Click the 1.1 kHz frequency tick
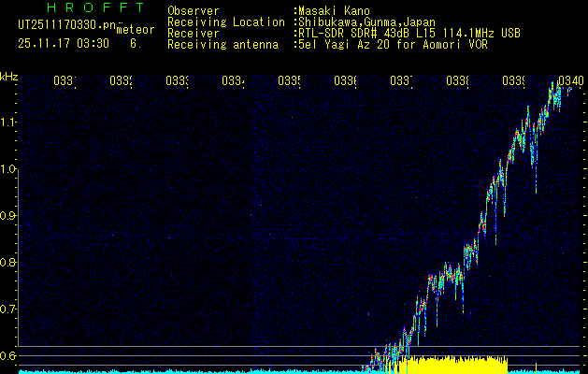 pos(9,122)
